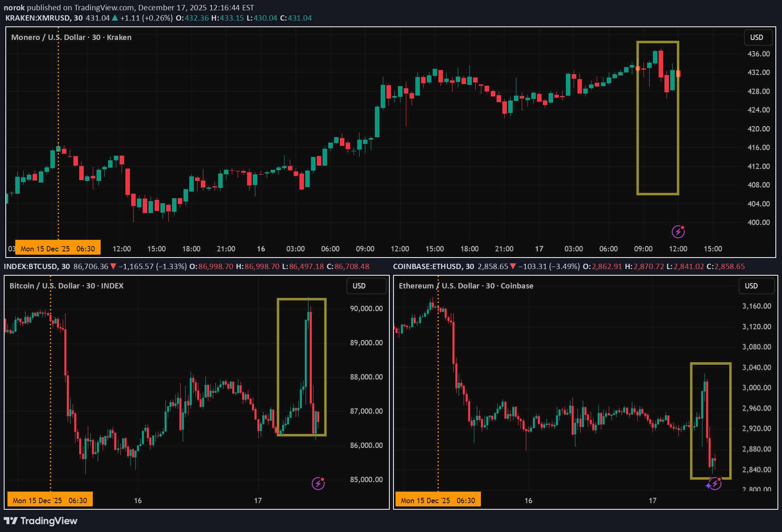Image resolution: width=782 pixels, height=532 pixels.
Task: Open the USD currency selector on the Bitcoin chart
Action: point(359,286)
